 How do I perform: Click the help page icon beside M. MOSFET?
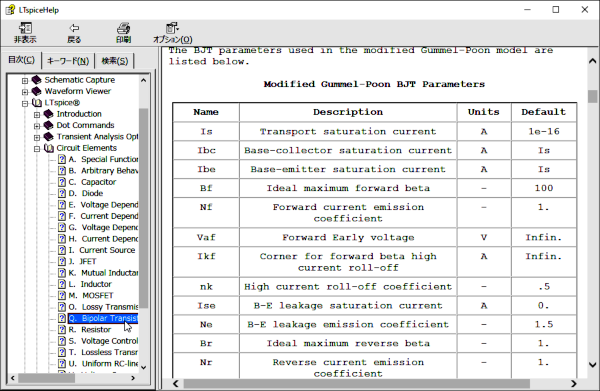point(62,295)
